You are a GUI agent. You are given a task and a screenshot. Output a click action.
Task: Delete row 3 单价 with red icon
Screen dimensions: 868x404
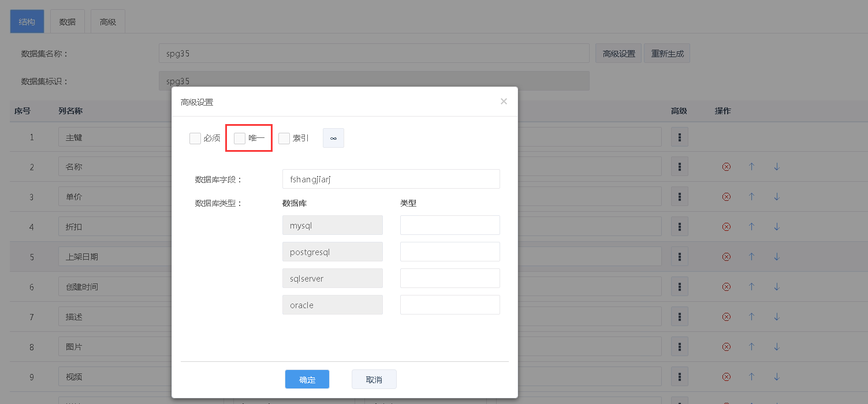click(727, 197)
